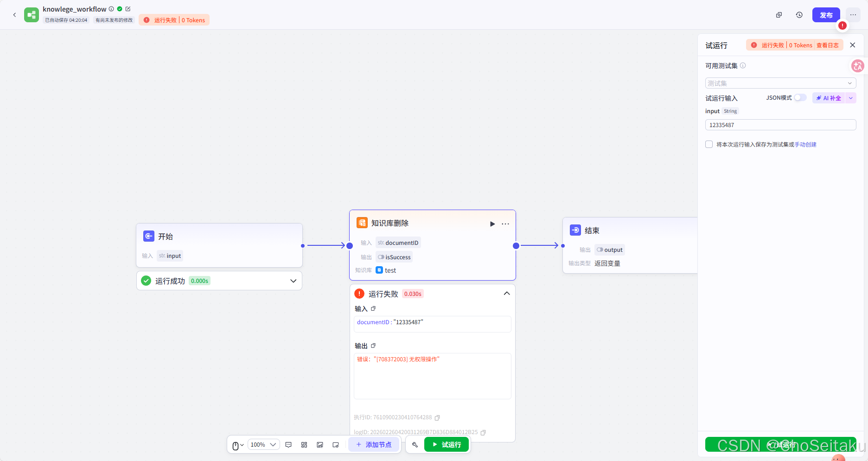Click the documentID input parameter tag
The height and width of the screenshot is (461, 868).
(x=398, y=243)
